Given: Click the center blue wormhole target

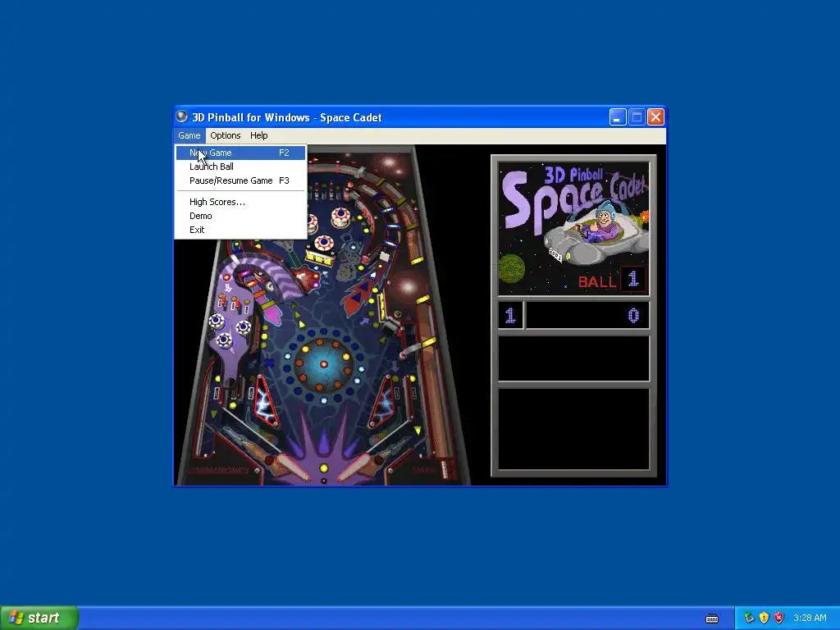Looking at the screenshot, I should coord(323,365).
